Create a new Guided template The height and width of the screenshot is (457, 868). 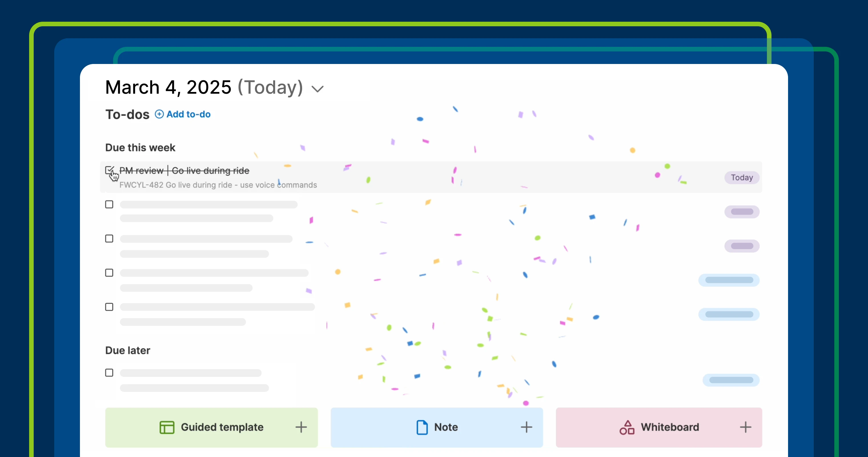(x=222, y=427)
